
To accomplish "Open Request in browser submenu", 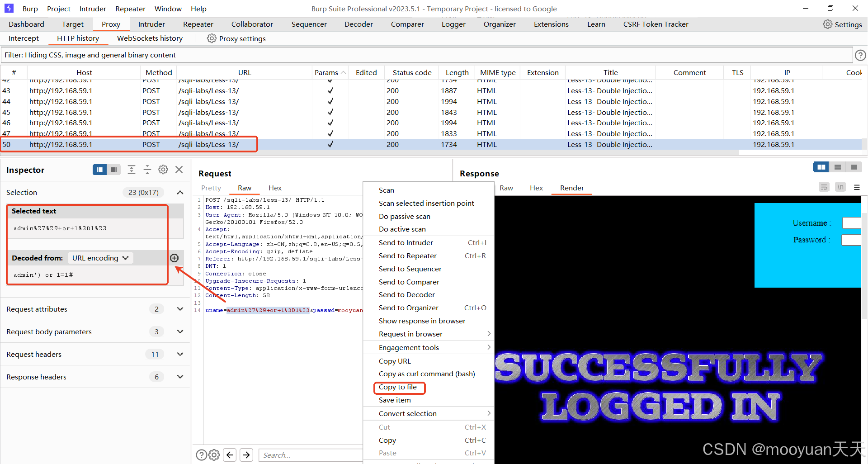I will 429,334.
